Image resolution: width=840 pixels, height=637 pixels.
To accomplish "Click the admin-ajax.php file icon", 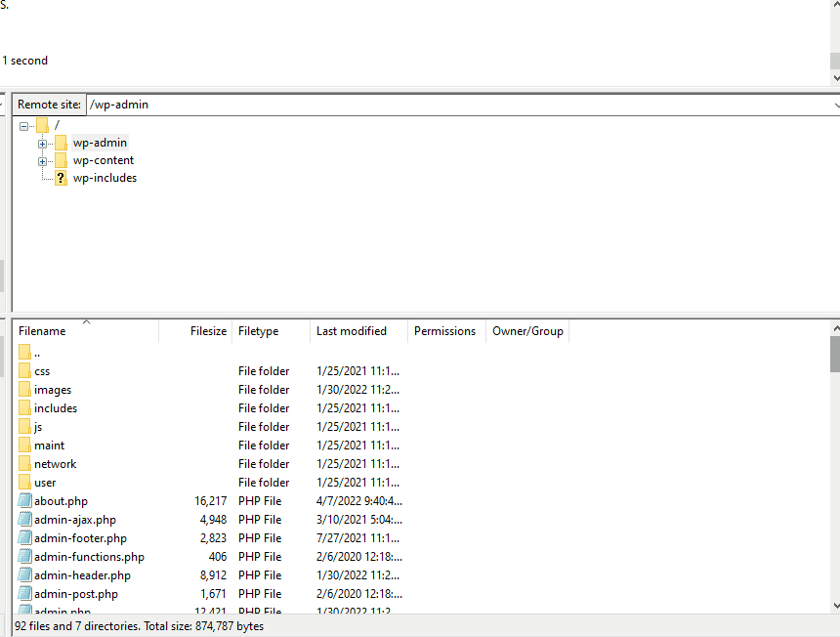I will (24, 520).
